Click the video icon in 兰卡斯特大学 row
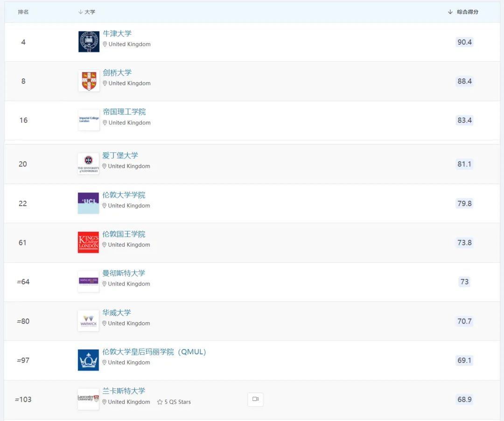Image resolution: width=504 pixels, height=421 pixels. coord(256,399)
